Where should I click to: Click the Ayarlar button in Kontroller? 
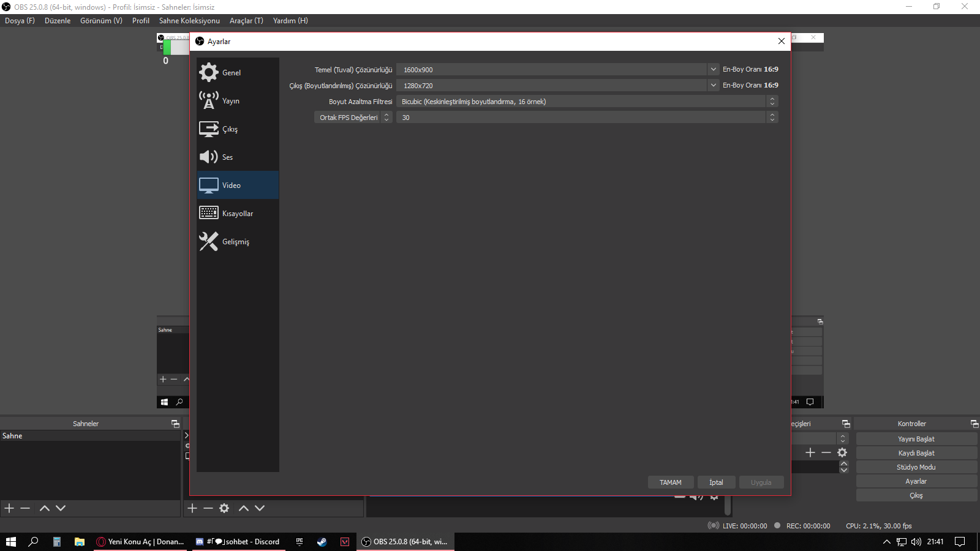916,481
